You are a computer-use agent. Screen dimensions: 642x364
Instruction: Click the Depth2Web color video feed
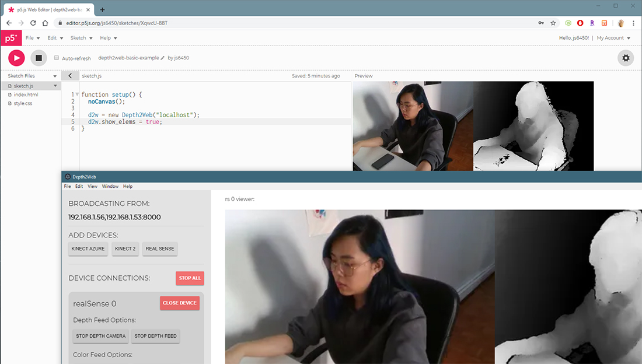point(360,286)
